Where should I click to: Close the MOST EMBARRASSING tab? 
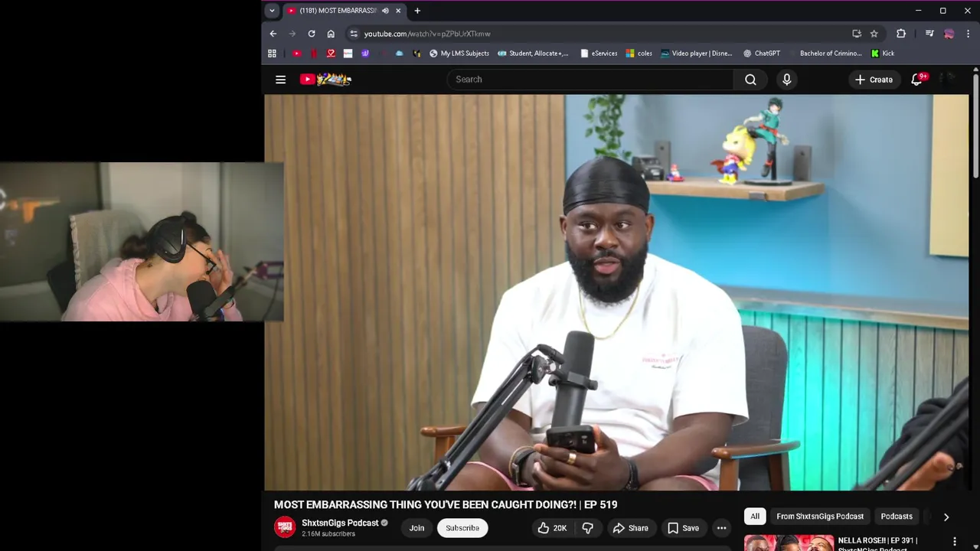[398, 11]
